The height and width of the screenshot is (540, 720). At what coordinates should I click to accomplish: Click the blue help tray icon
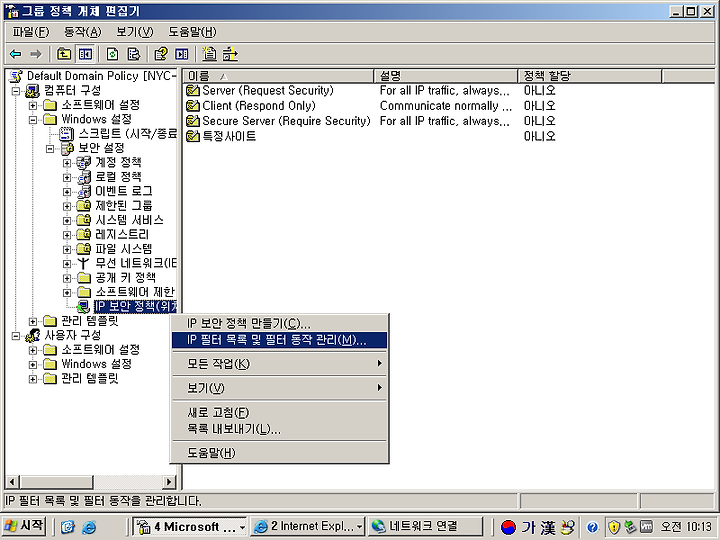593,527
